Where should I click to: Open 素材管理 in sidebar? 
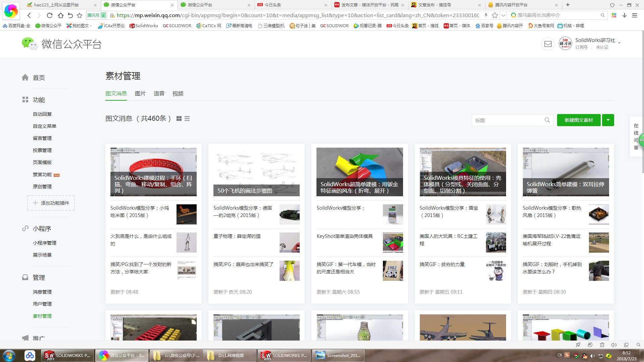tap(42, 316)
